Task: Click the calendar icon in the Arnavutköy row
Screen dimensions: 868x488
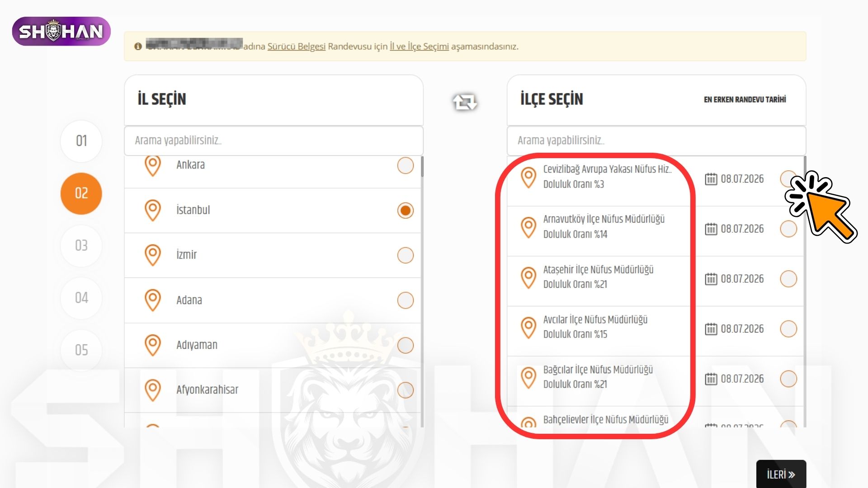Action: click(x=711, y=229)
